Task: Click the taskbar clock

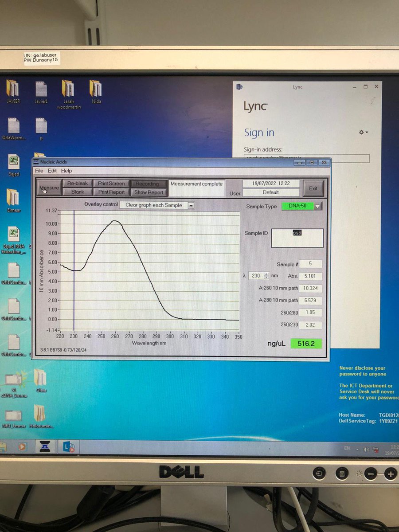Action: [393, 449]
